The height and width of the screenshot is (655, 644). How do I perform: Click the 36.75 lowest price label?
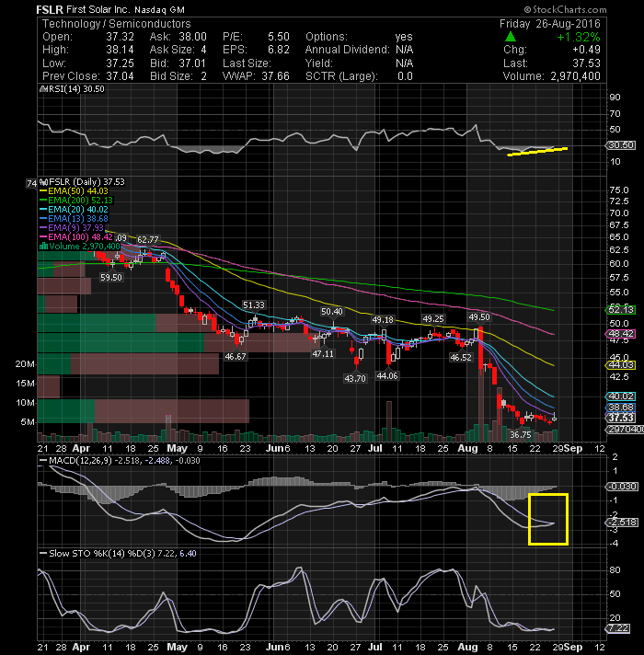click(521, 435)
